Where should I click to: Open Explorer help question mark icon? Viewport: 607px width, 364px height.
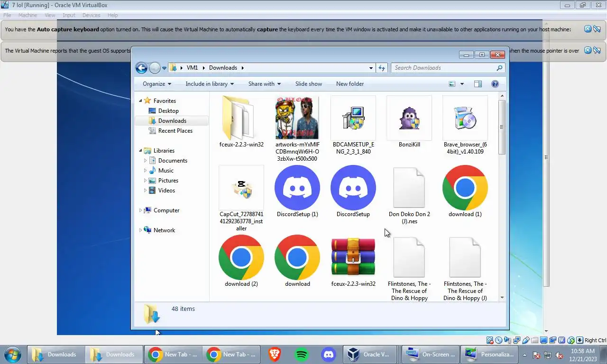(x=495, y=84)
